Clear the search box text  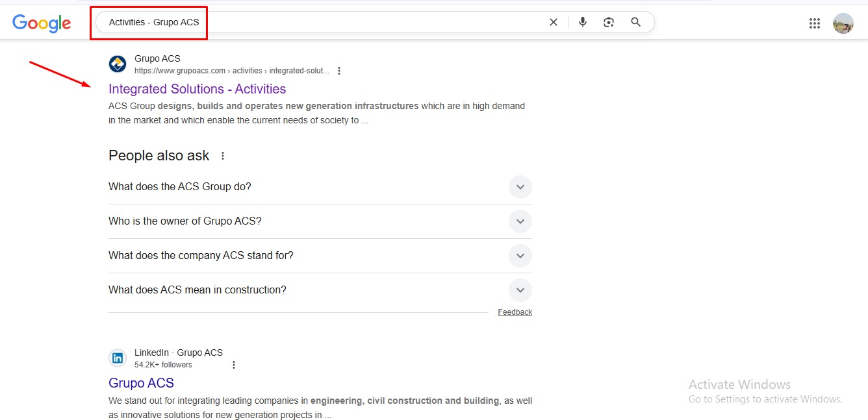[x=553, y=22]
